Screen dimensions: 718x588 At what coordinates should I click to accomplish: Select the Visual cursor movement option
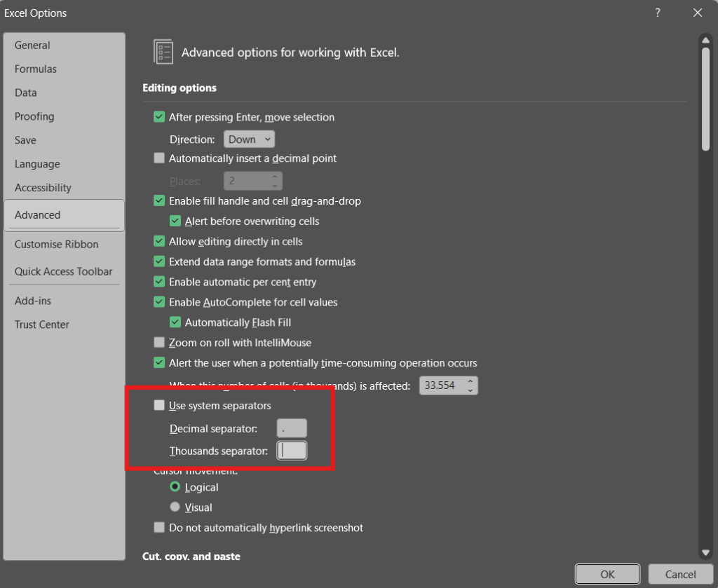coord(175,507)
